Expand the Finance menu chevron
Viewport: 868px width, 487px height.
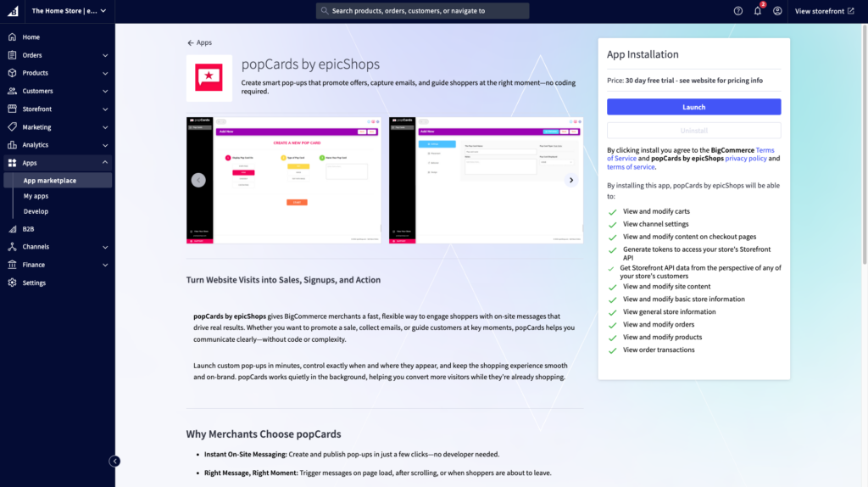tap(105, 265)
